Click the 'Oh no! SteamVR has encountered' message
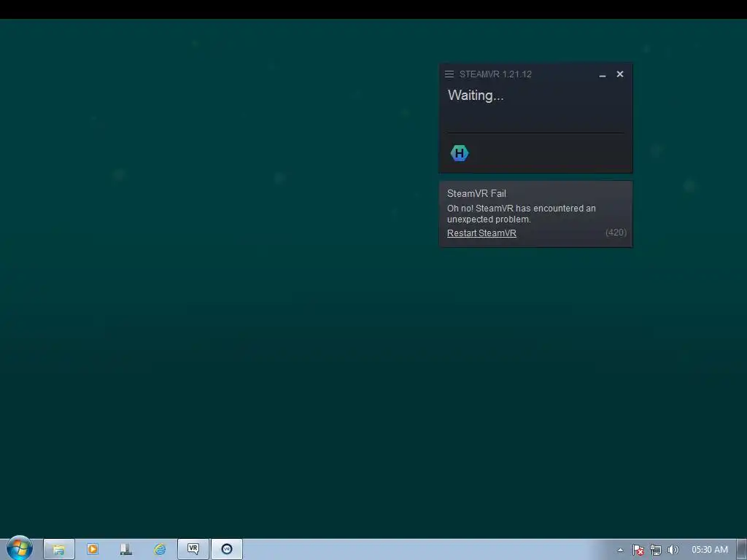 [521, 214]
